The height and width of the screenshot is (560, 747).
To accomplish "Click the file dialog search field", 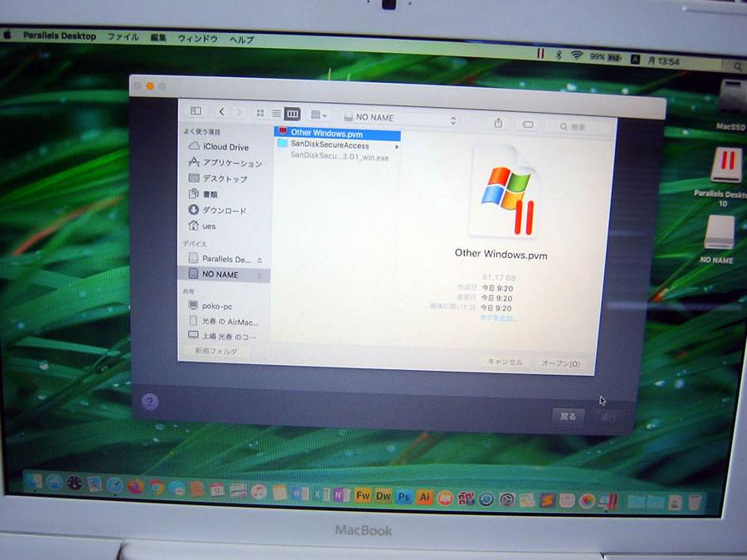I will (578, 127).
